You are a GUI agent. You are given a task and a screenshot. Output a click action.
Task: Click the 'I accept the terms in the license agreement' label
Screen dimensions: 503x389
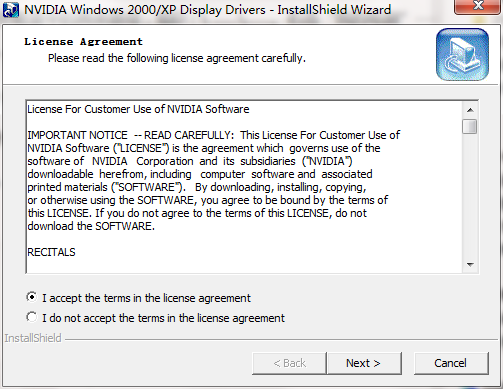pyautogui.click(x=146, y=298)
